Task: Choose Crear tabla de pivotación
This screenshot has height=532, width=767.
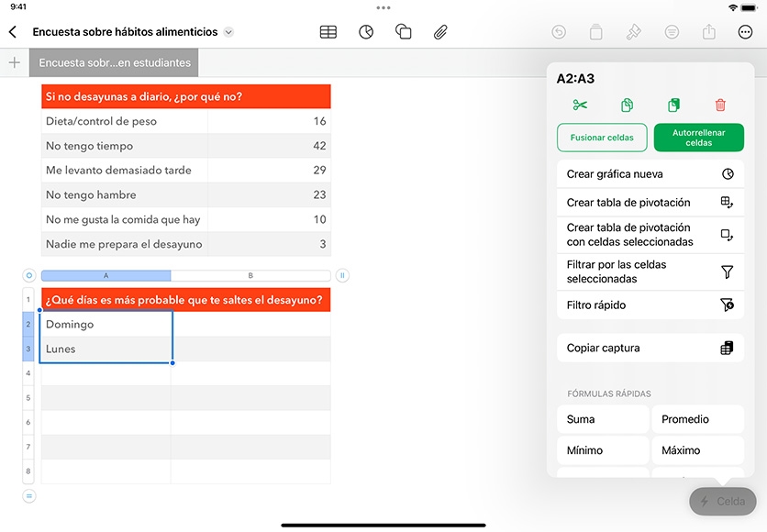Action: pyautogui.click(x=650, y=203)
